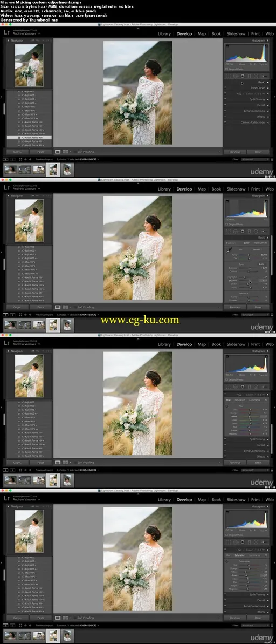Screen dimensions: 276x644
Task: Select Radial Filter tool in third frame
Action: [x=256, y=387]
